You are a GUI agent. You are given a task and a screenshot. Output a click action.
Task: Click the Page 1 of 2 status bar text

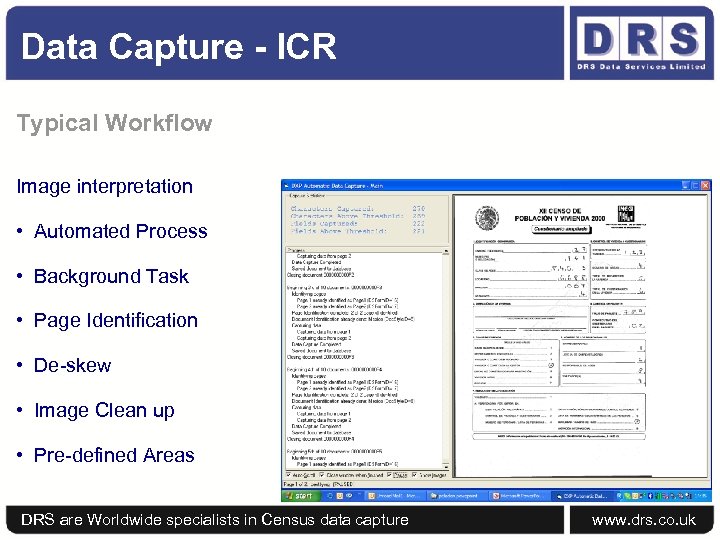(318, 484)
